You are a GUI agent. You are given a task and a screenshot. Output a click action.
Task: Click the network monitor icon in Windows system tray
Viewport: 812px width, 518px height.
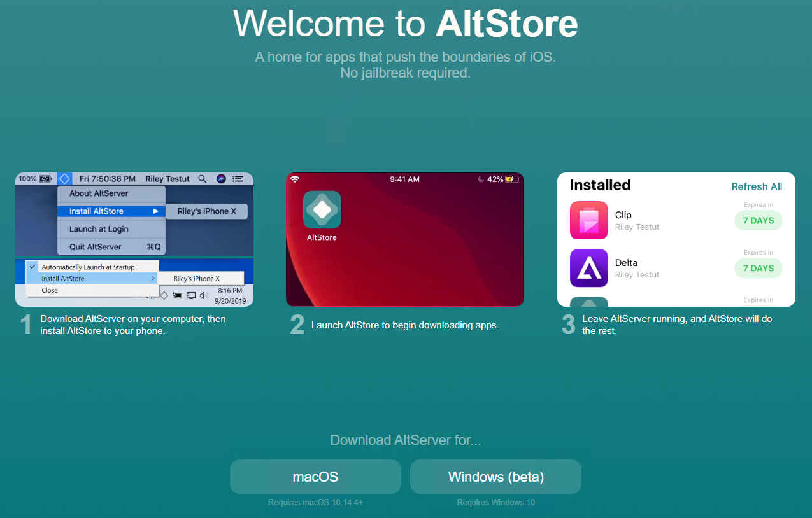[x=191, y=295]
